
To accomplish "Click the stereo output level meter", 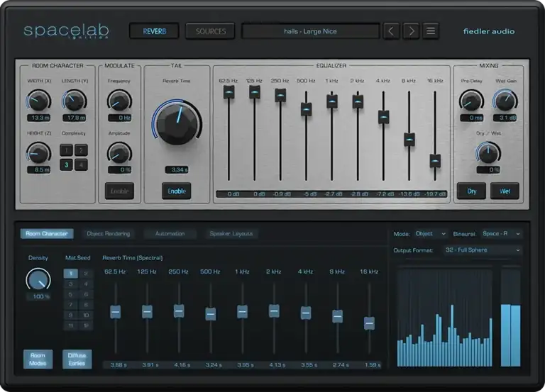I will coord(511,317).
